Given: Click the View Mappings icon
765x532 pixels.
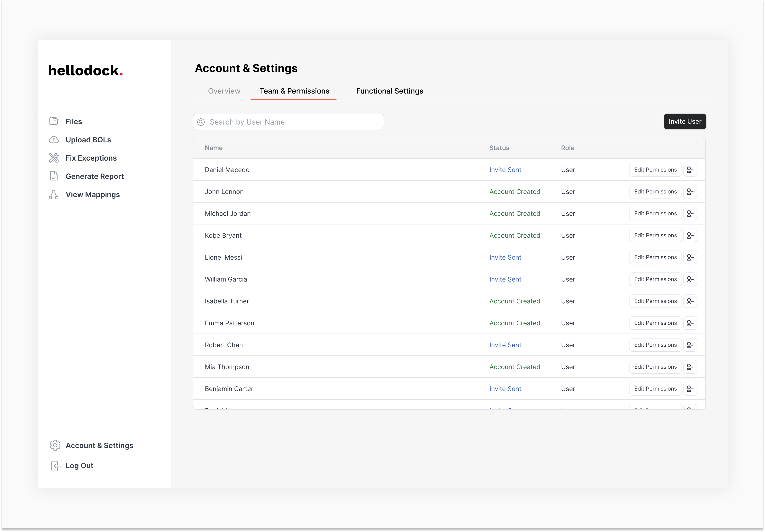Looking at the screenshot, I should 54,194.
